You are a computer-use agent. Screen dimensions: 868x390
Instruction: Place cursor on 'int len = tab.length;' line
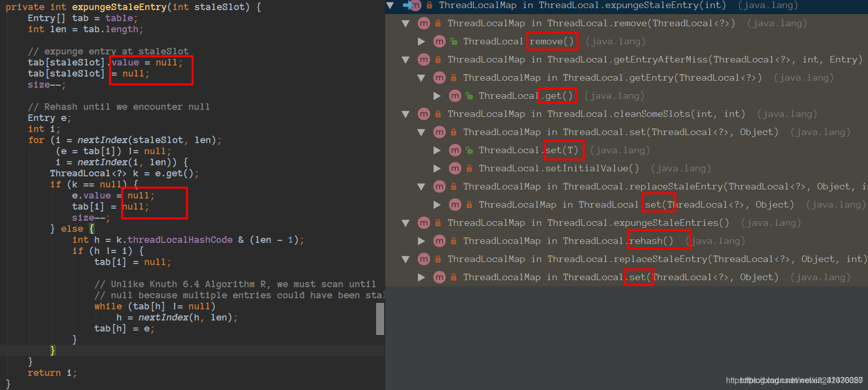click(86, 29)
